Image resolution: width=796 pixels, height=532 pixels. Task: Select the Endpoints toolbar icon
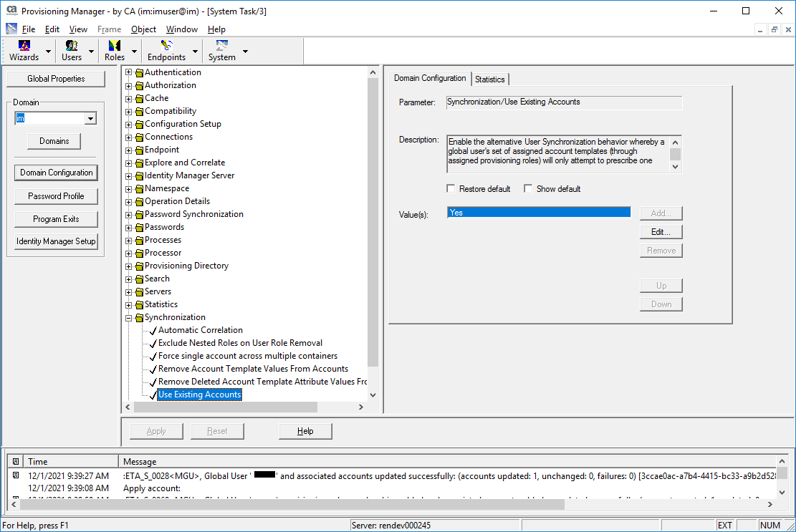(166, 46)
